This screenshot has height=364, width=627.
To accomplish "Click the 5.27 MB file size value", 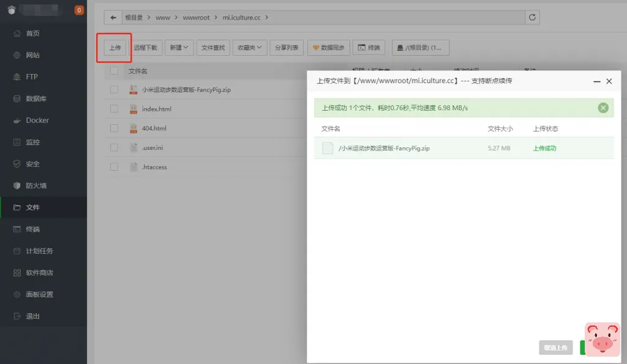I will coord(499,148).
